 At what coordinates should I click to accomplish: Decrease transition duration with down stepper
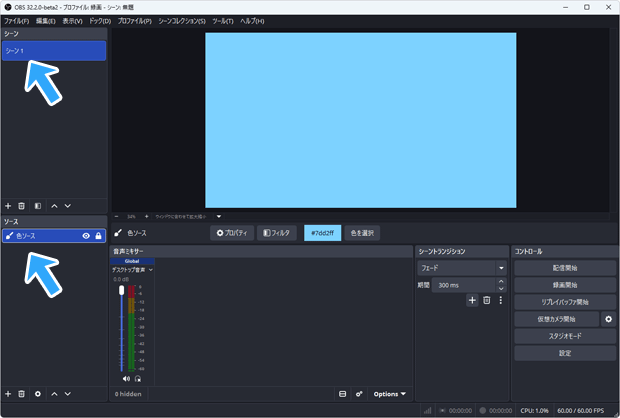(x=501, y=289)
